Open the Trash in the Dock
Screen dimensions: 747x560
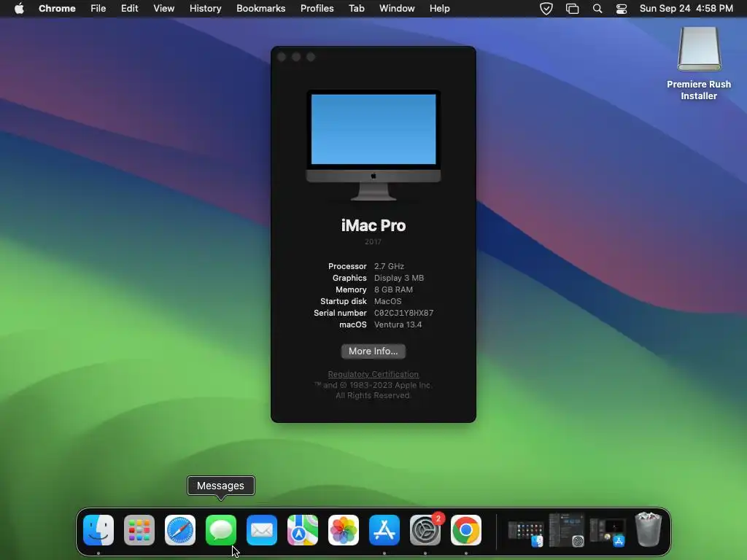point(649,529)
